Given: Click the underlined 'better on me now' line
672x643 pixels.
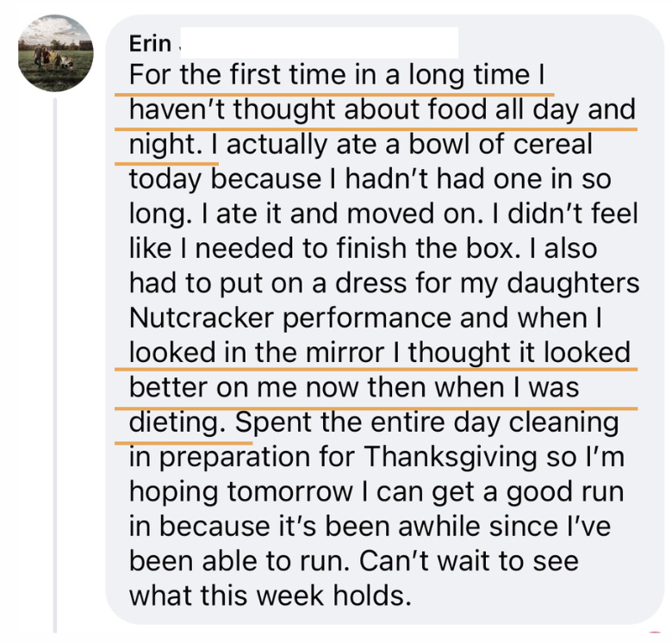Looking at the screenshot, I should [x=354, y=388].
